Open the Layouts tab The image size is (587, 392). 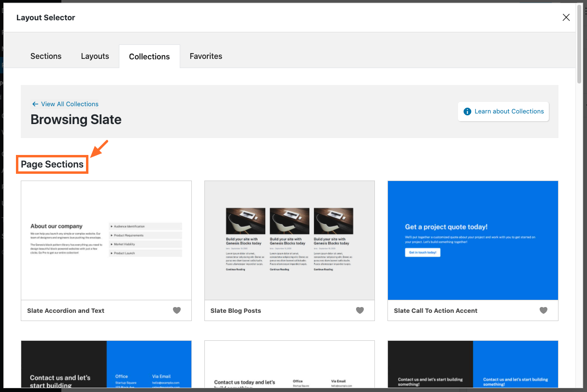click(x=95, y=56)
